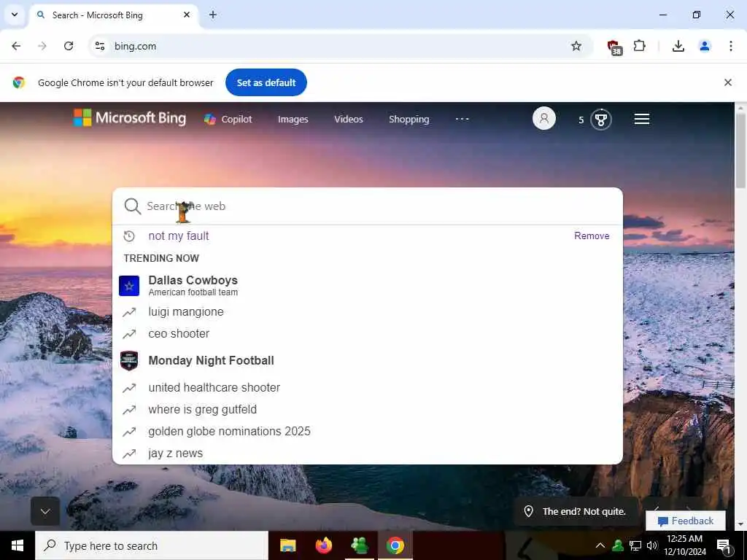The image size is (747, 560).
Task: Click trending arrow beside where is greg gutfeld
Action: point(129,410)
